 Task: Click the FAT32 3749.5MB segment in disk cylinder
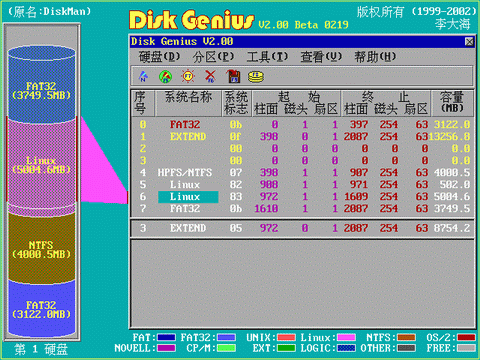41,86
